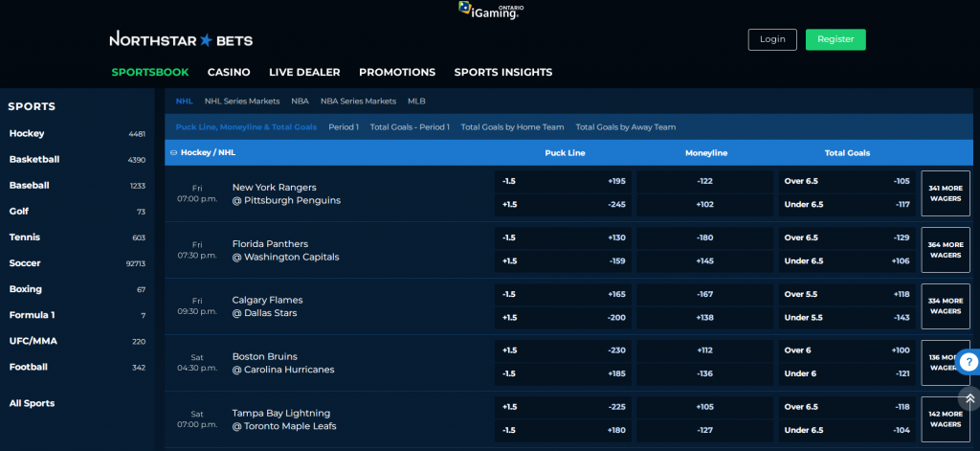980x451 pixels.
Task: Open the help question mark bubble
Action: [969, 362]
